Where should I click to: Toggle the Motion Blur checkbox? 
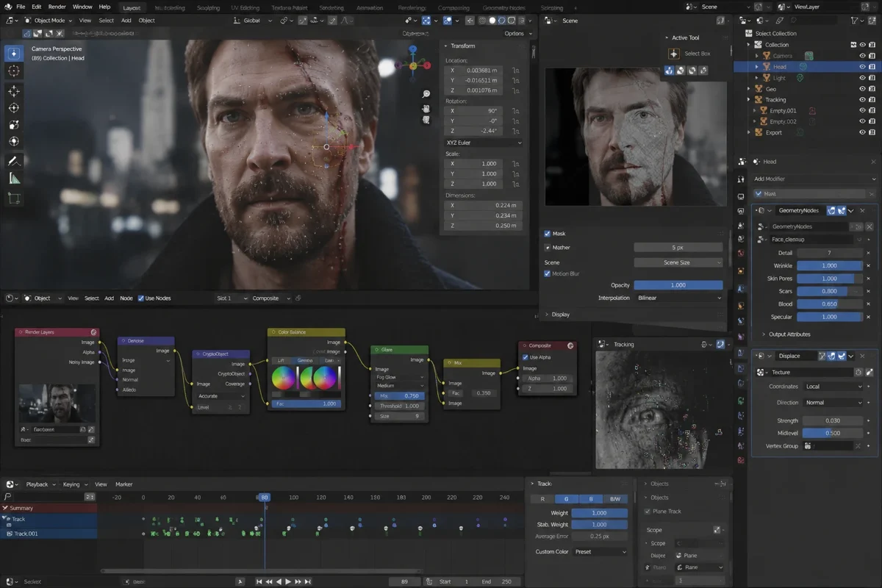548,273
